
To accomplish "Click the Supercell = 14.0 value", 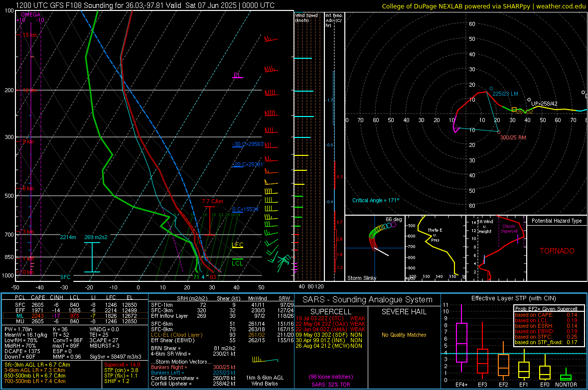I will pos(122,365).
